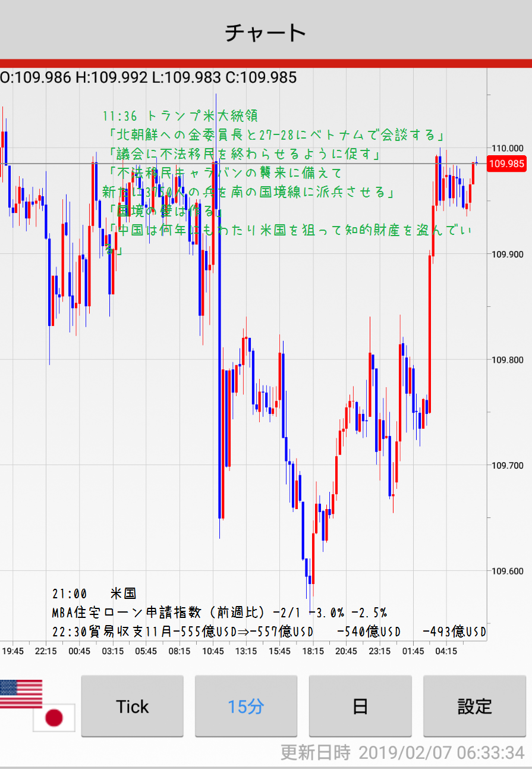Image resolution: width=532 pixels, height=769 pixels.
Task: Select the 19:45 time axis label
Action: 13,651
